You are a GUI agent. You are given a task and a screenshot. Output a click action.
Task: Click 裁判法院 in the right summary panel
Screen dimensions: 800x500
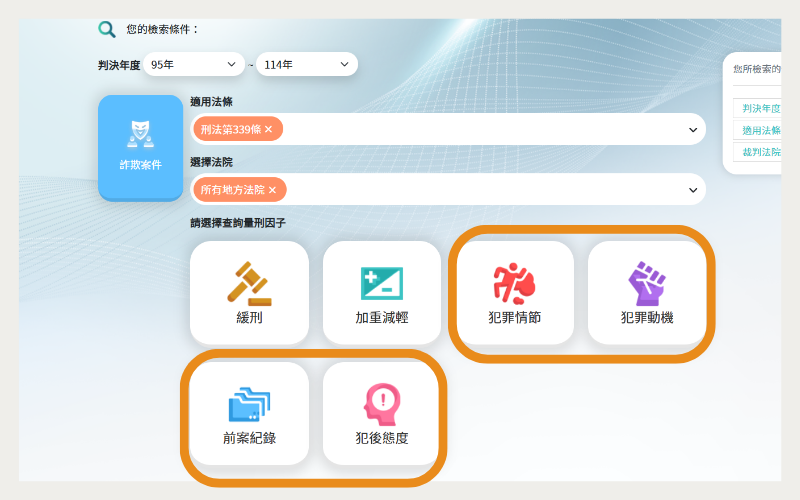pos(760,152)
